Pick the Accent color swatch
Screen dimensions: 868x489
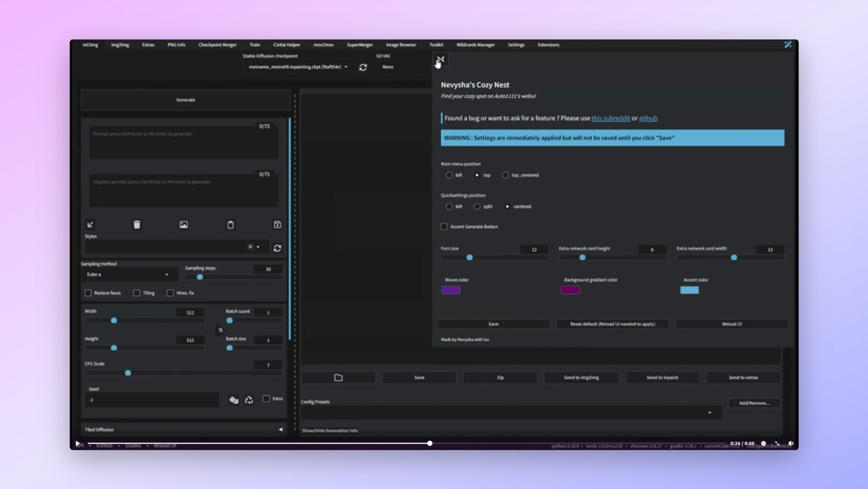689,290
